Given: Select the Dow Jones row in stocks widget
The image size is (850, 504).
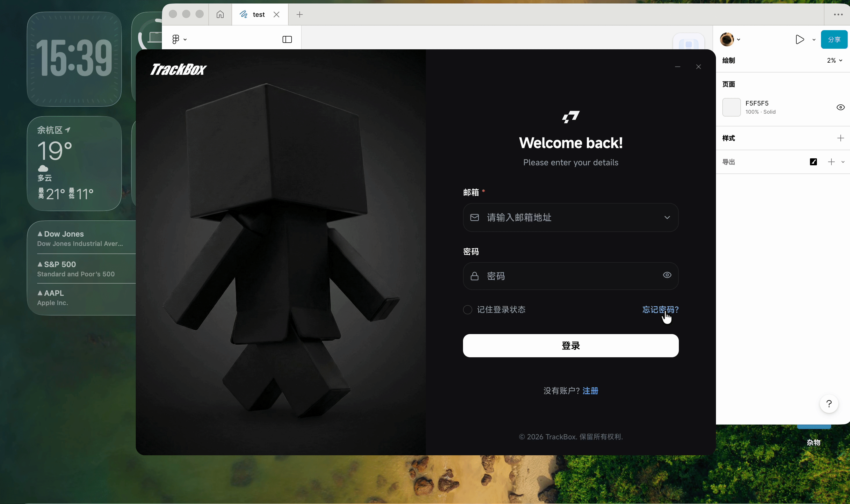Looking at the screenshot, I should click(x=86, y=238).
